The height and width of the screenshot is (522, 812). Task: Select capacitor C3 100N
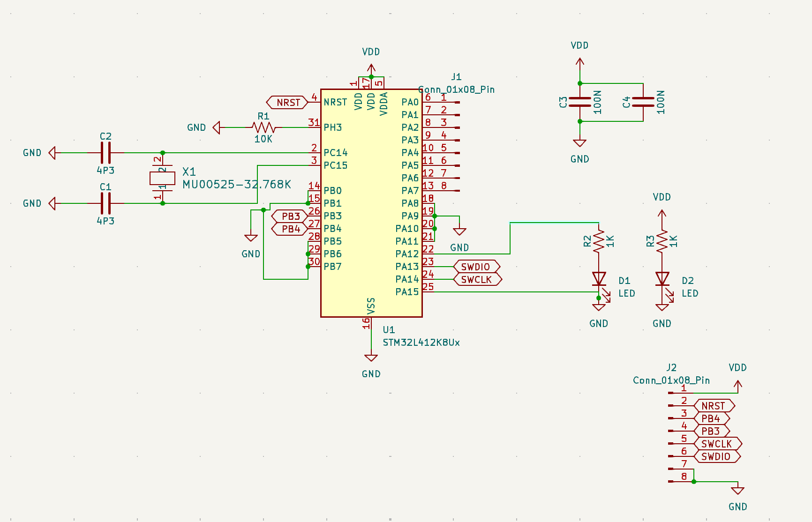coord(580,101)
